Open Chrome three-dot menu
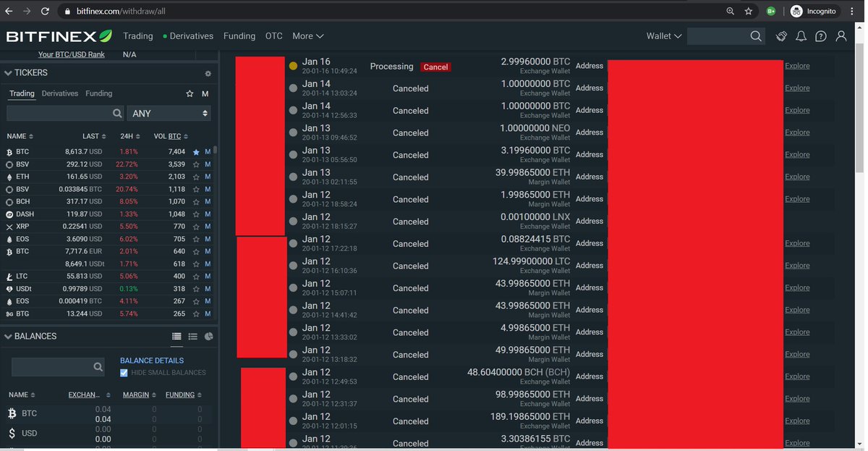 (854, 11)
